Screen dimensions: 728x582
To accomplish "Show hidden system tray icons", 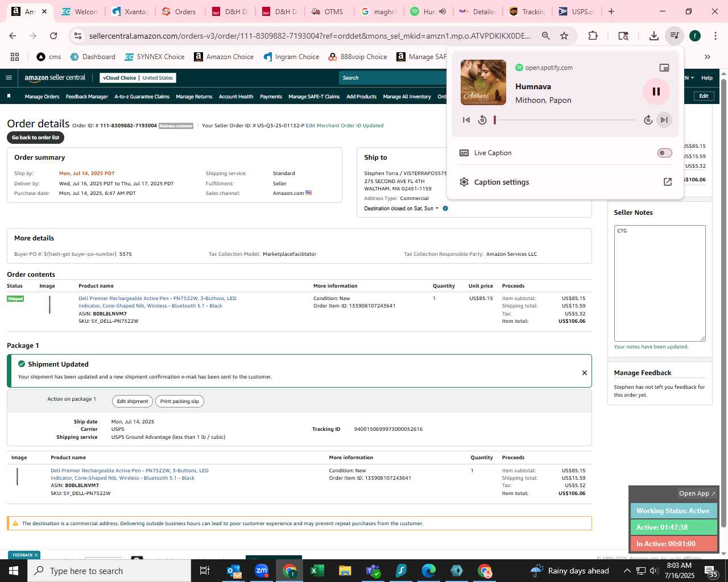I will (627, 571).
